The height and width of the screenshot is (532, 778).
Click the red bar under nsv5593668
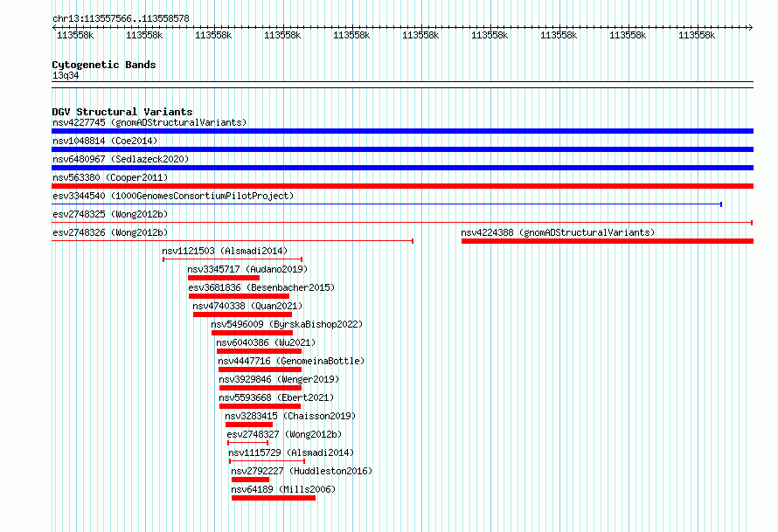tap(260, 406)
